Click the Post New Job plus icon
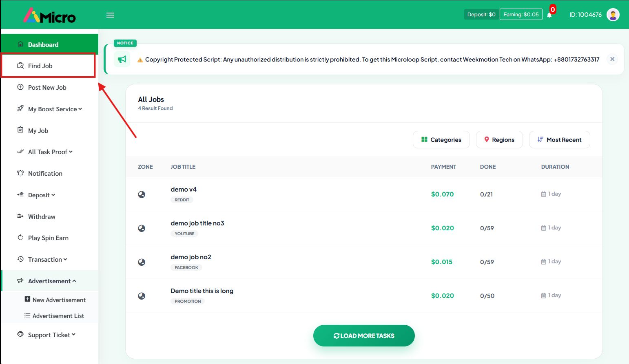Screen dimensions: 629x364 [x=20, y=87]
